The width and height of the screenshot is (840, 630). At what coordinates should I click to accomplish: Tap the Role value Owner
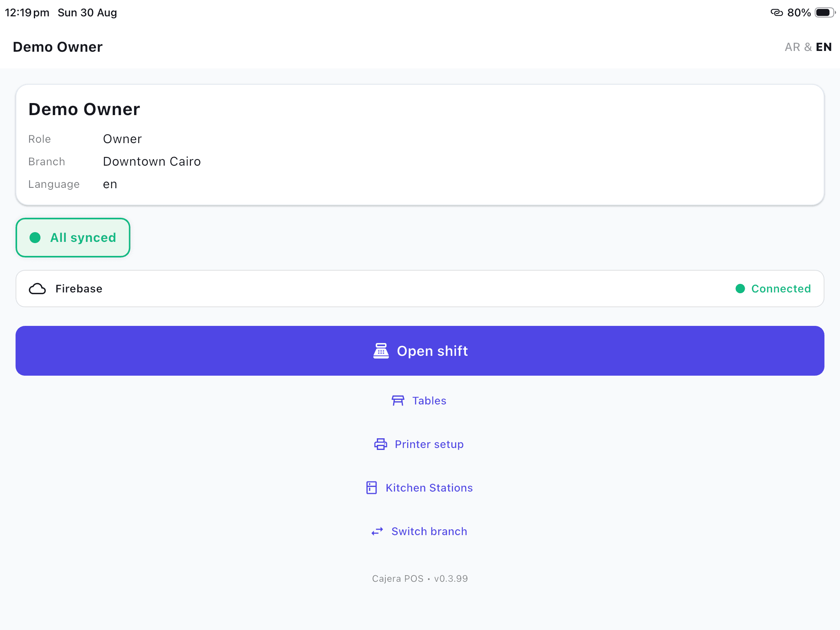(x=122, y=139)
